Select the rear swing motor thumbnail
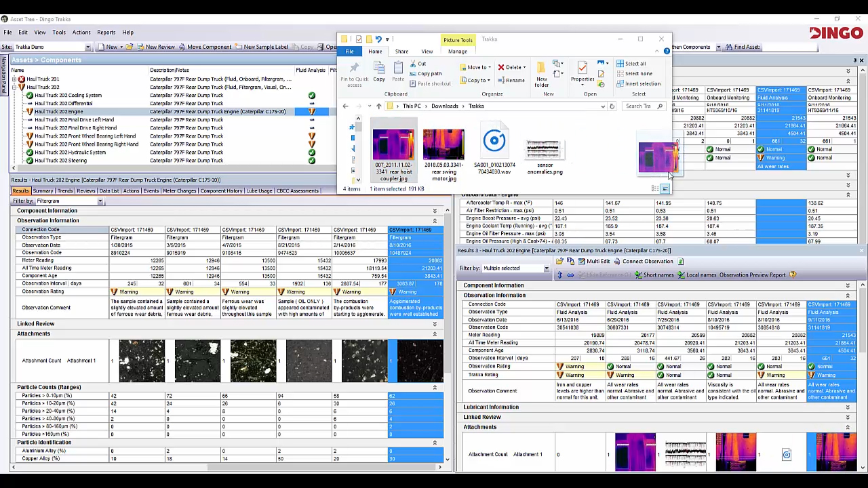 click(443, 145)
